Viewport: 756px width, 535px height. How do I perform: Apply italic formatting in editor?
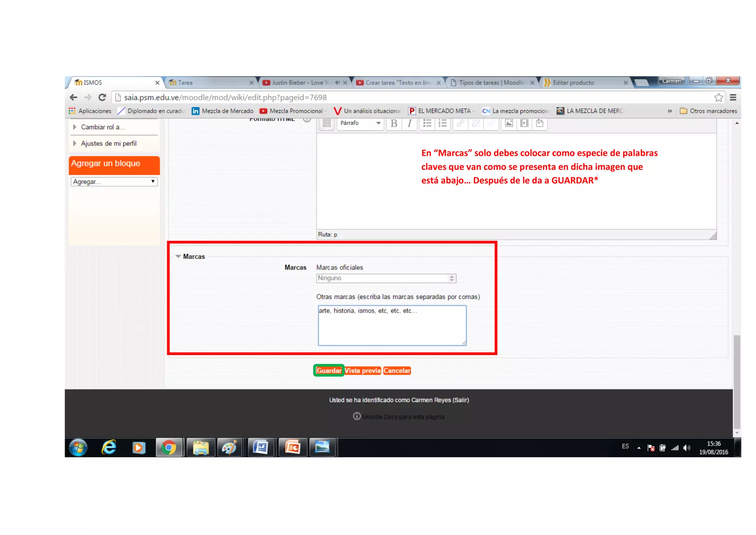click(x=409, y=124)
